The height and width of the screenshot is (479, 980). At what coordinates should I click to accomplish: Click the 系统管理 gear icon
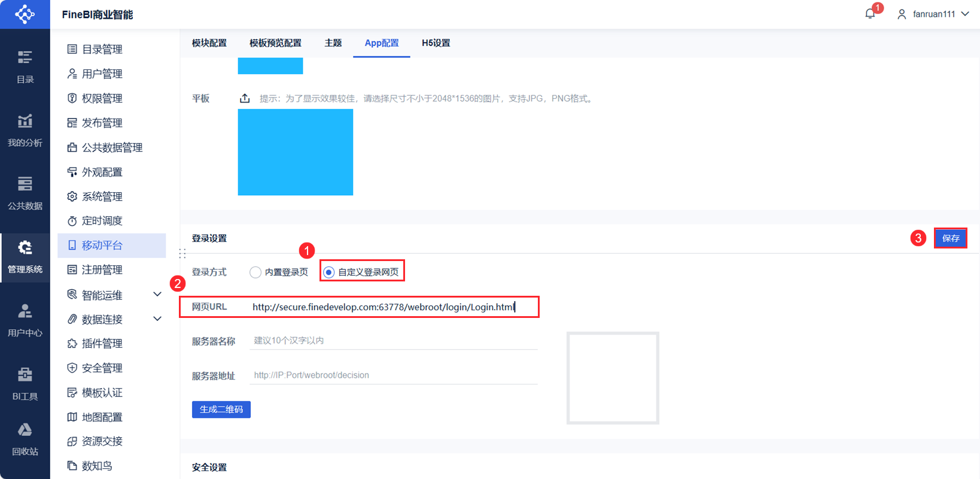72,196
